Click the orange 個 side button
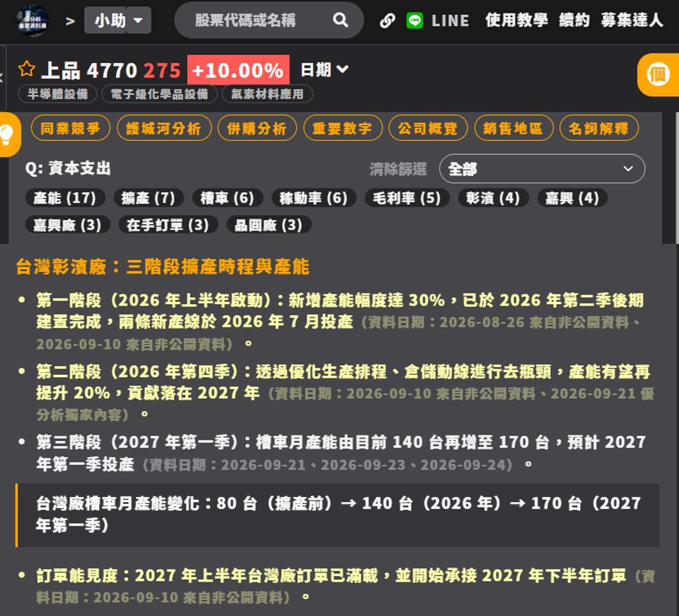 [658, 75]
